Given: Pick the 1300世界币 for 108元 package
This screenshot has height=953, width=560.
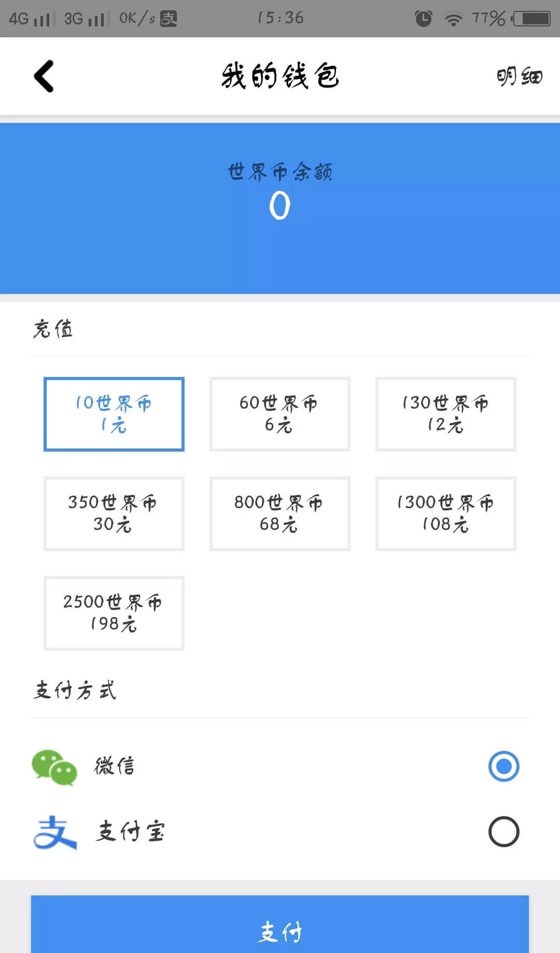Looking at the screenshot, I should (x=446, y=513).
